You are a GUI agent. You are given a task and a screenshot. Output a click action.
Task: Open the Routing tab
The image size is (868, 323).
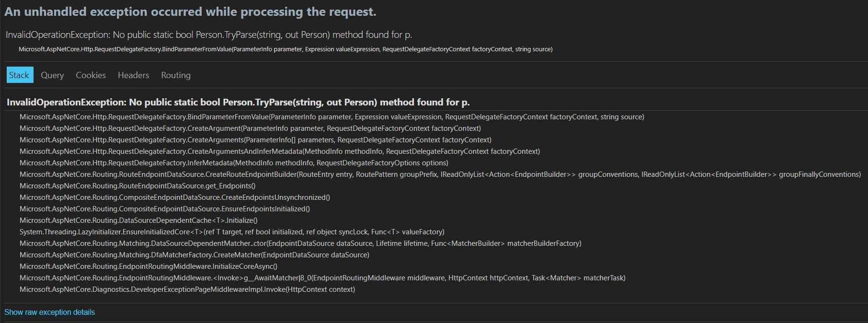(x=176, y=75)
